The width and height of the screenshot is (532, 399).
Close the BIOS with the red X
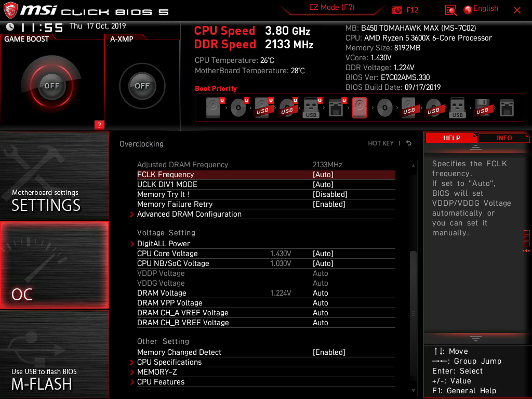click(x=517, y=10)
